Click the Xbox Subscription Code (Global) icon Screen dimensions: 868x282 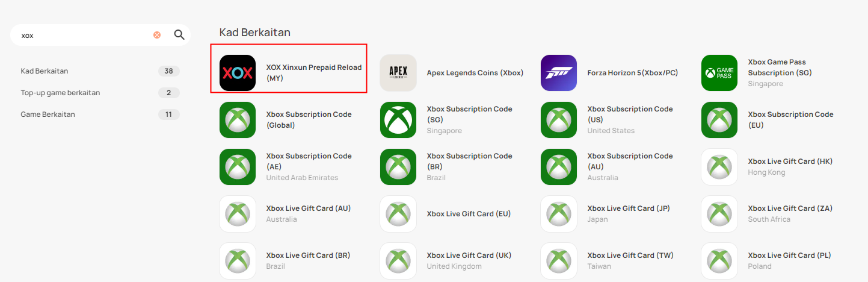(x=238, y=120)
